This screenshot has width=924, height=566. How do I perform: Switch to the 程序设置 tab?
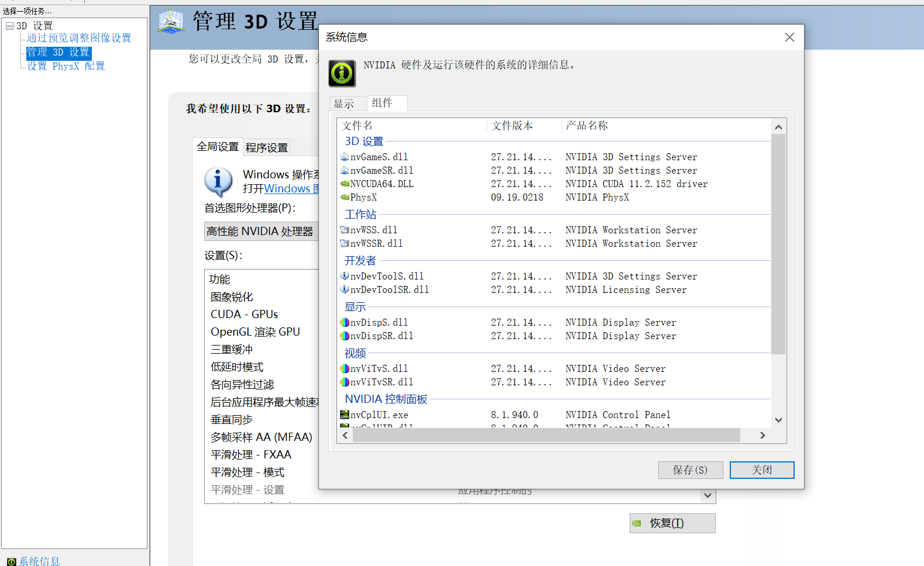(267, 148)
